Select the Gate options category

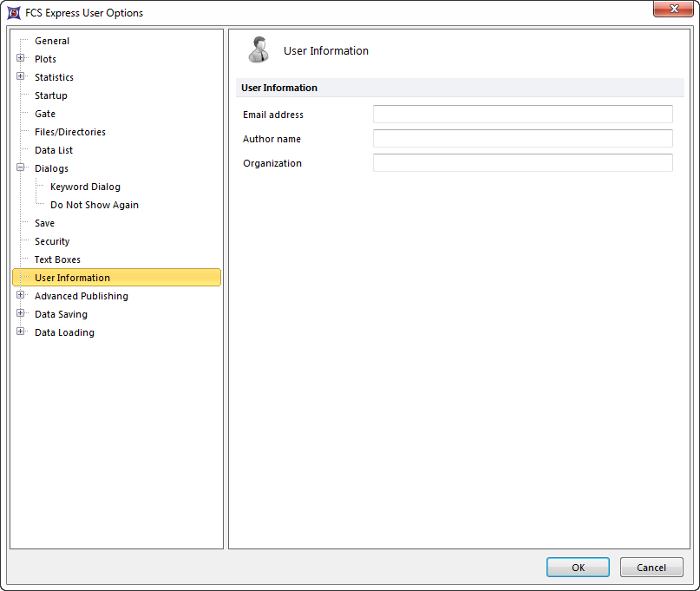[45, 114]
